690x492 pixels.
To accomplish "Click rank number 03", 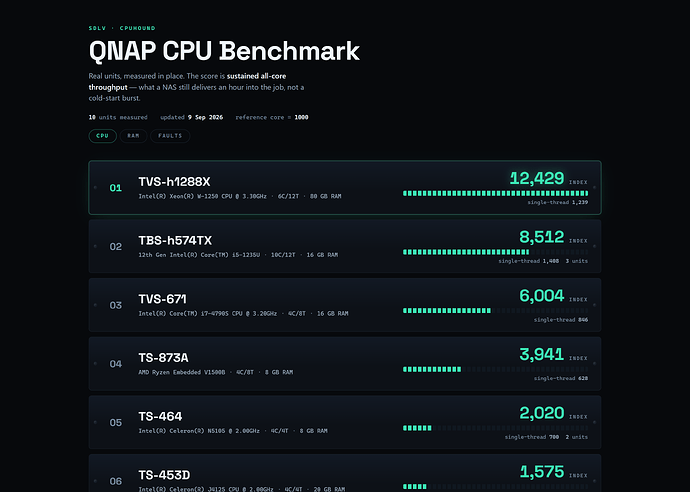I will (x=116, y=305).
